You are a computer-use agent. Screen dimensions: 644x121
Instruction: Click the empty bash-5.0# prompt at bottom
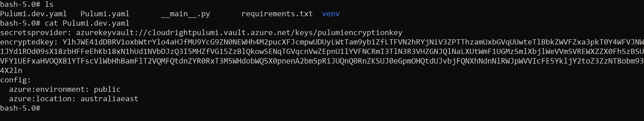pyautogui.click(x=20, y=108)
